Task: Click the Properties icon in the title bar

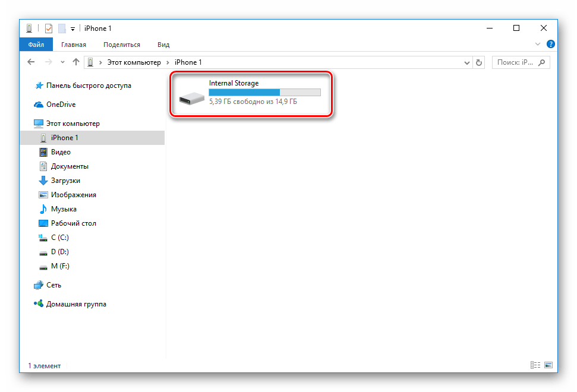Action: click(x=49, y=29)
